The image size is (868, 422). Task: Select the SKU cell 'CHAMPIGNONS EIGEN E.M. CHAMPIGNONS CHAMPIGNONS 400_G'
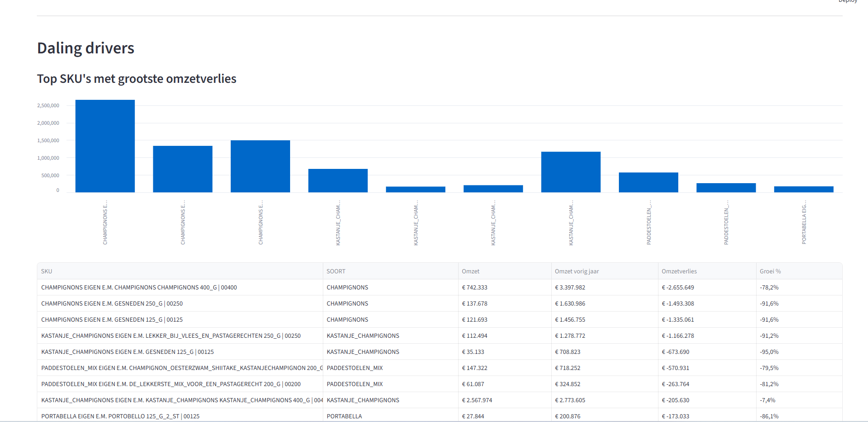tap(180, 287)
